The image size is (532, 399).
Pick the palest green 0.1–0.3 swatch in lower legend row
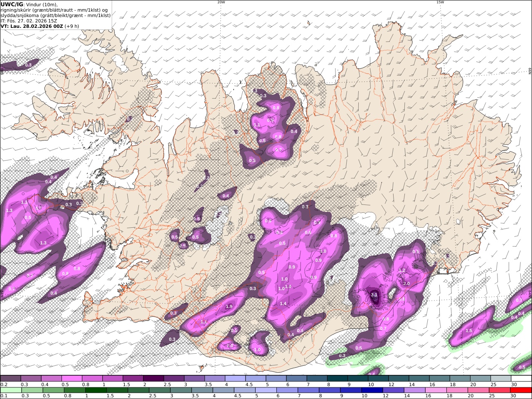click(11, 390)
